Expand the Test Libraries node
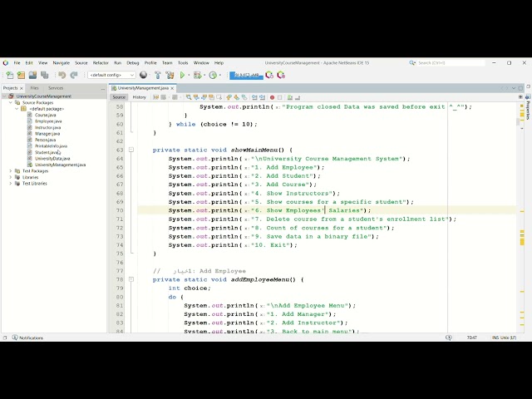This screenshot has height=399, width=532. [11, 183]
